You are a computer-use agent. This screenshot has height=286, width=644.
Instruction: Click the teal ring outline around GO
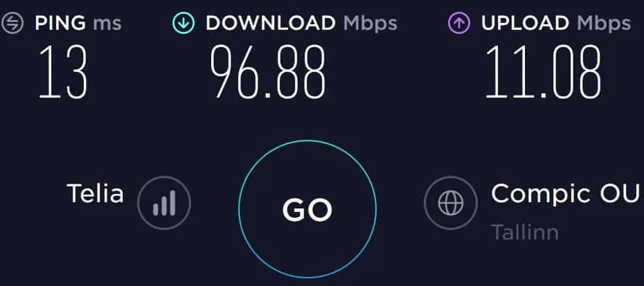tap(307, 141)
